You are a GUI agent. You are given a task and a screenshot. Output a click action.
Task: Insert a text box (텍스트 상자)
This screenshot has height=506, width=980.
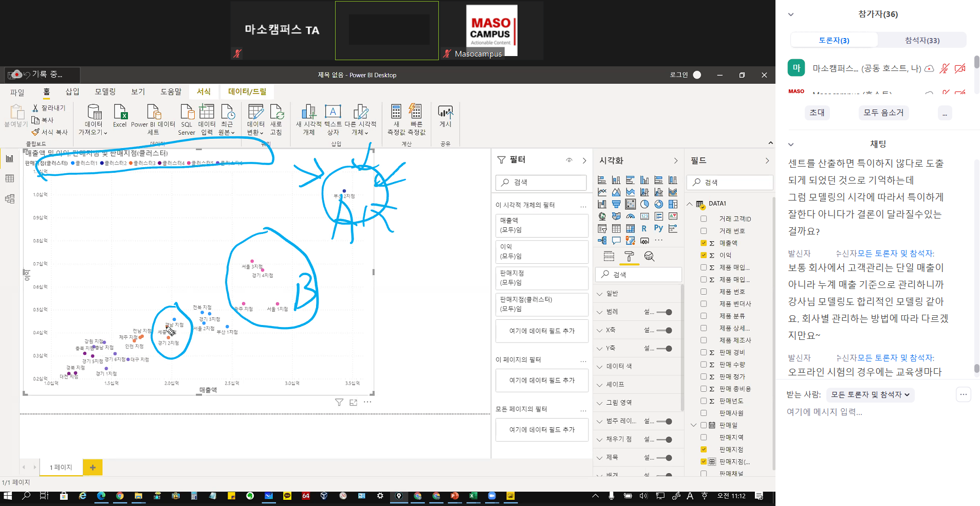pos(333,118)
